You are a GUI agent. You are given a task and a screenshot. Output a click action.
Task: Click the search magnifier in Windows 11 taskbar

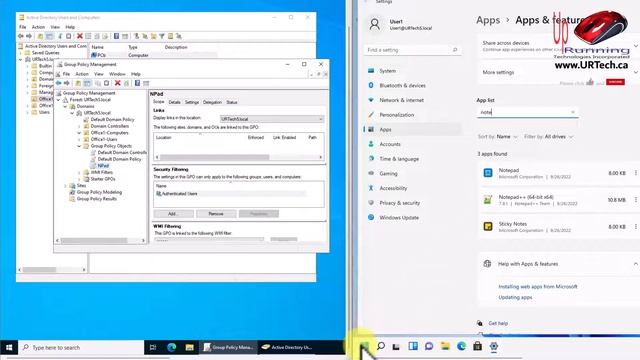(x=381, y=346)
